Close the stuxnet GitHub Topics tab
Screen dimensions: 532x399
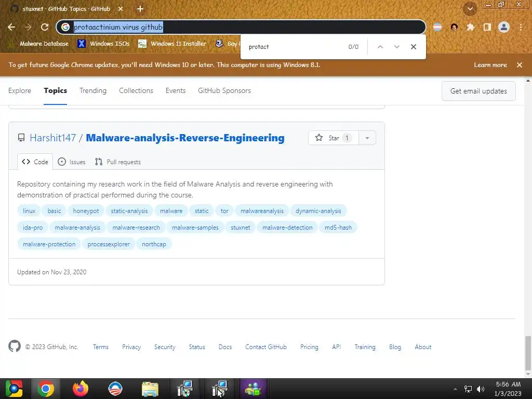click(x=121, y=9)
